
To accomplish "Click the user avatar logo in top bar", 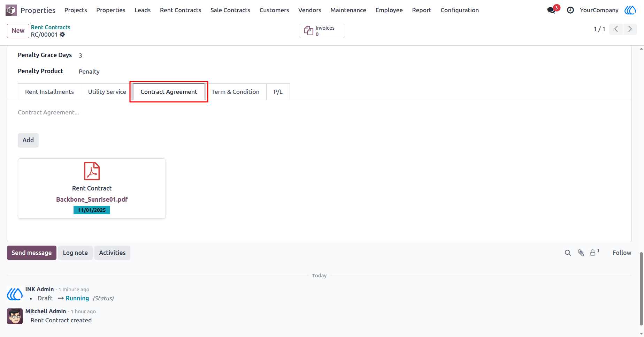I will [x=630, y=10].
